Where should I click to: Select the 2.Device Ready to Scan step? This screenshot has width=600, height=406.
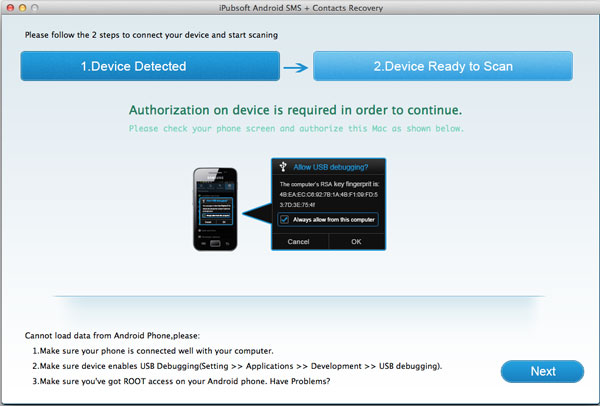(x=442, y=66)
